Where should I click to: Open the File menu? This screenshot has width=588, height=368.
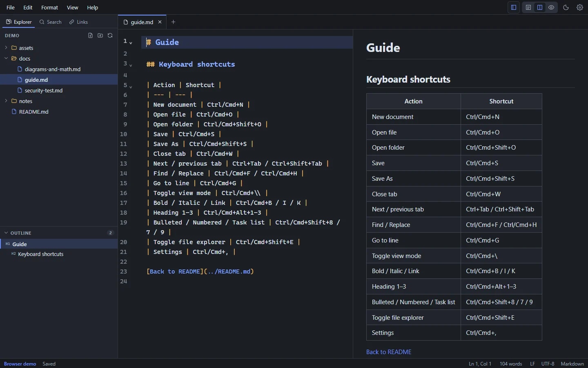click(x=11, y=7)
